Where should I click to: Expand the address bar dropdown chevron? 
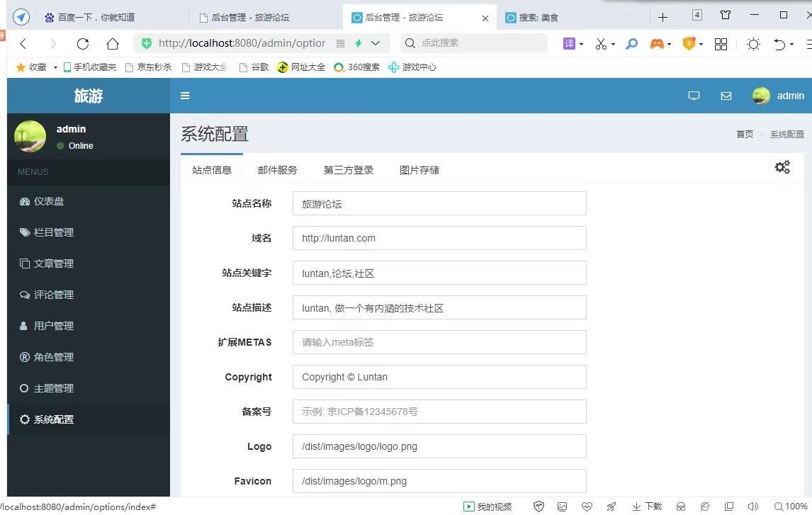(x=376, y=43)
